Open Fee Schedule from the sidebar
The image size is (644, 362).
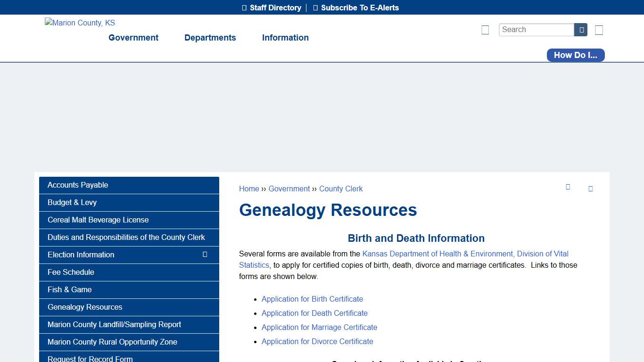(71, 272)
